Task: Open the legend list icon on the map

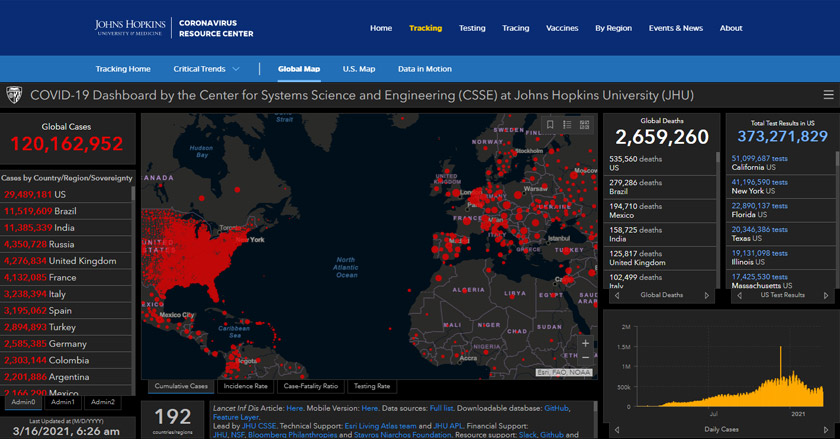Action: click(x=567, y=125)
